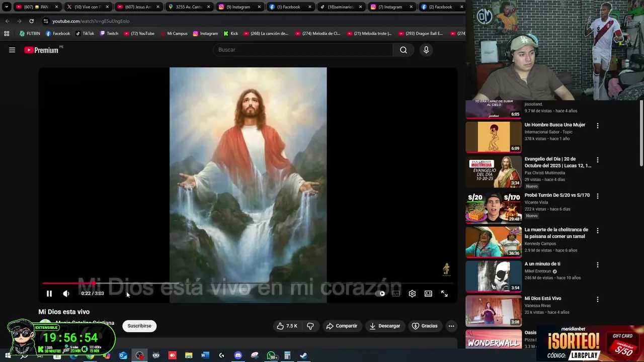Open Discord from the taskbar
Image resolution: width=644 pixels, height=362 pixels.
238,355
